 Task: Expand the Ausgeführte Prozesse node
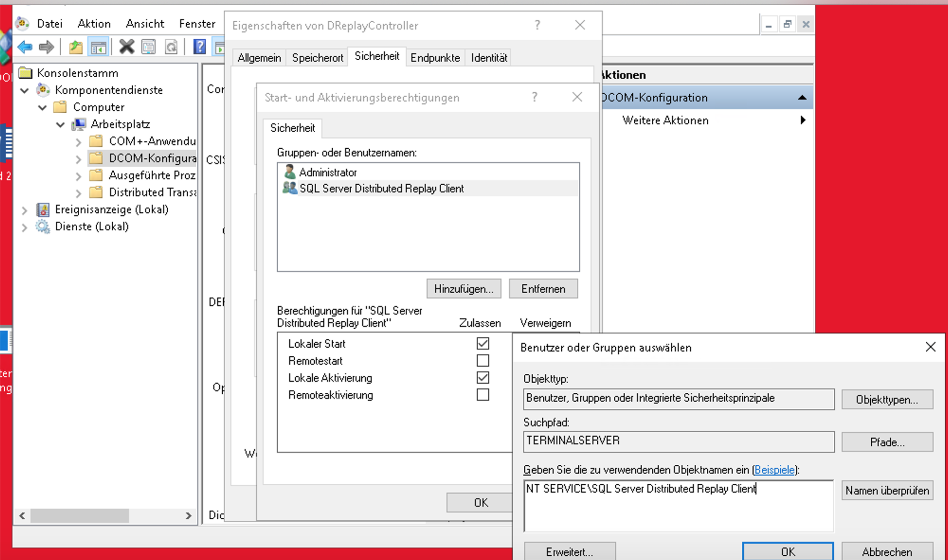coord(79,176)
